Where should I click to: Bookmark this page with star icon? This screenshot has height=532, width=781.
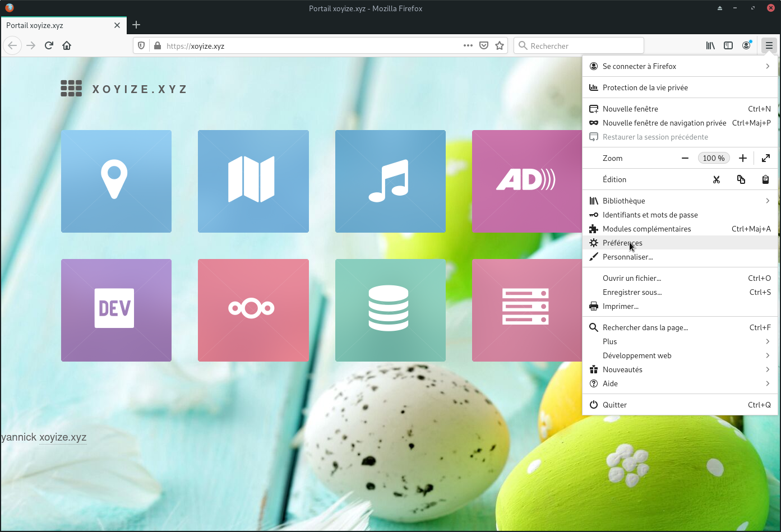[x=500, y=45]
